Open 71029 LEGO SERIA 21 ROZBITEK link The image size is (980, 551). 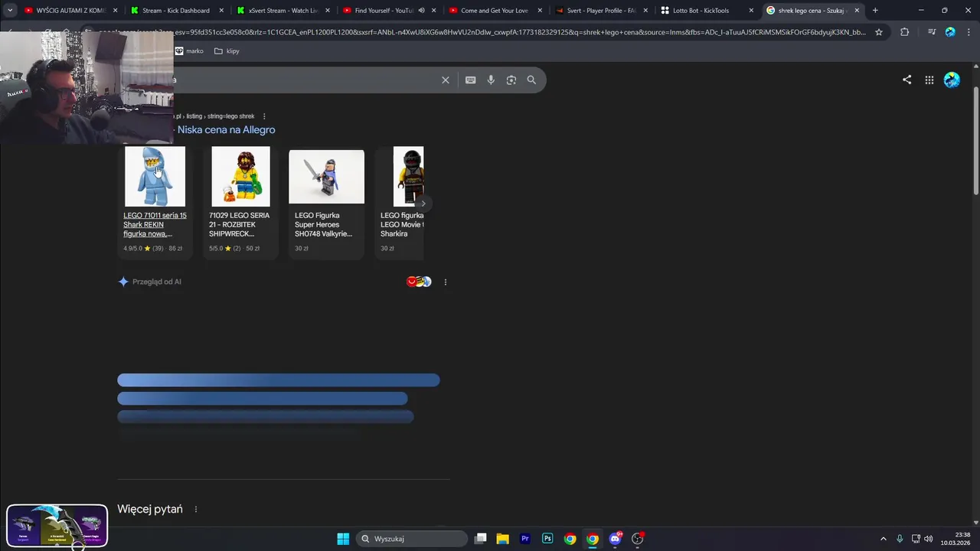pos(240,225)
